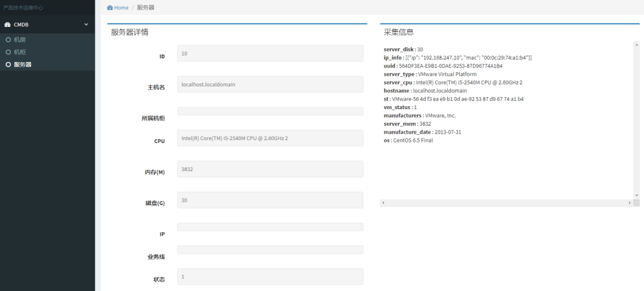This screenshot has height=291, width=644.
Task: Collapse the CMDB menu using its chevron
Action: 86,24
